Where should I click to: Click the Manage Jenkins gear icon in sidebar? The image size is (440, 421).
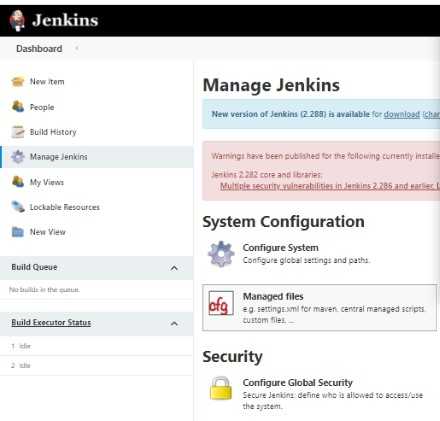18,157
